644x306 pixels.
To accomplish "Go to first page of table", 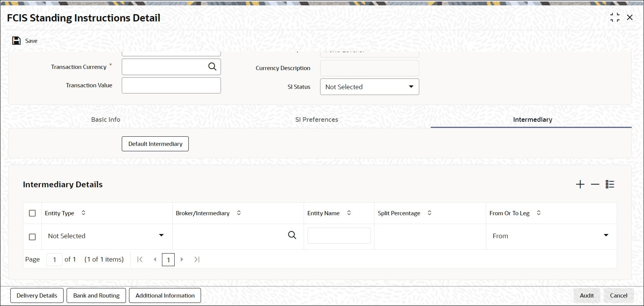I will pyautogui.click(x=140, y=260).
